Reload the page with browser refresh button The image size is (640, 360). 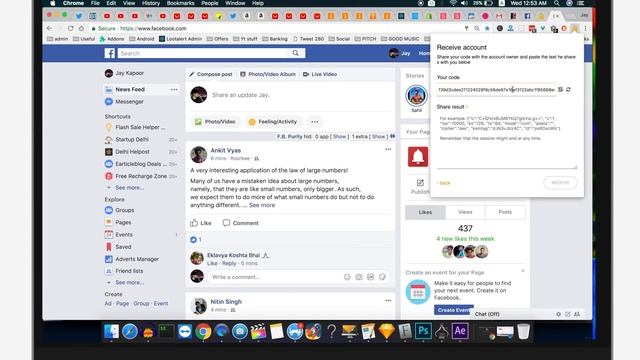[71, 29]
